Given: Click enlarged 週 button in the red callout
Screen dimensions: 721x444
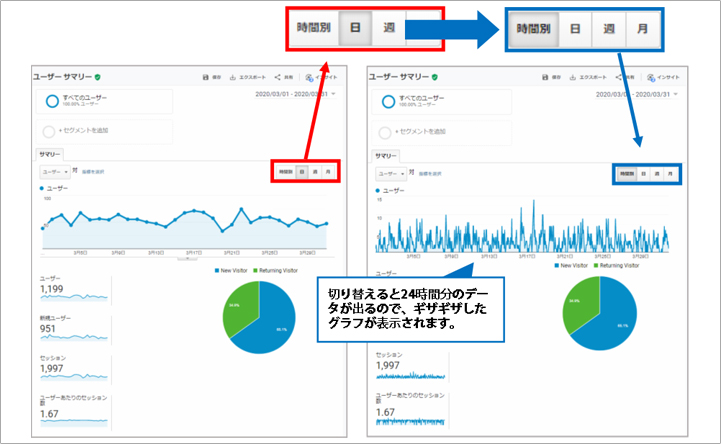Looking at the screenshot, I should point(389,28).
